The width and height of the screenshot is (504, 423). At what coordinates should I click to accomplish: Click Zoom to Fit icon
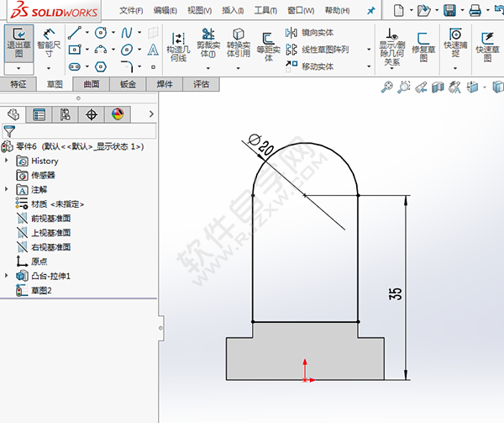(386, 87)
